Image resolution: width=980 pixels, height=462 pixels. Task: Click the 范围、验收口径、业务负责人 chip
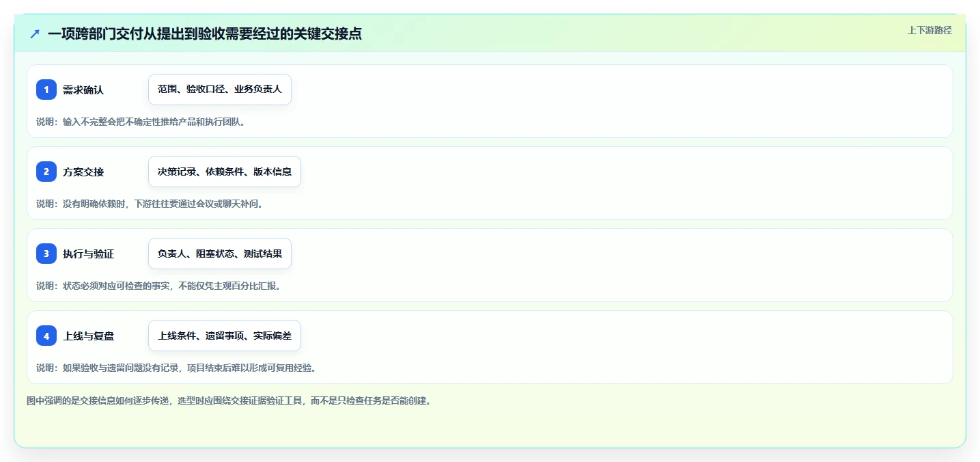pyautogui.click(x=220, y=90)
